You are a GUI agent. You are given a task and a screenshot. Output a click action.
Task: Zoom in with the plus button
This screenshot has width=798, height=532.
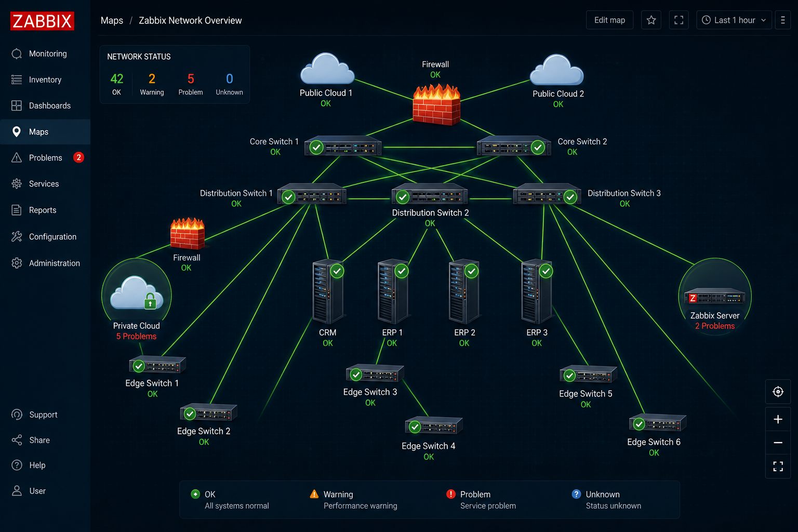[778, 419]
